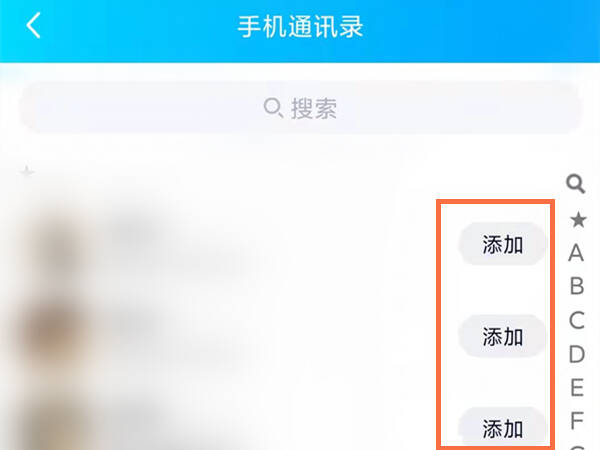Viewport: 600px width, 450px height.
Task: Tap 添加 for the first contact
Action: pyautogui.click(x=502, y=244)
